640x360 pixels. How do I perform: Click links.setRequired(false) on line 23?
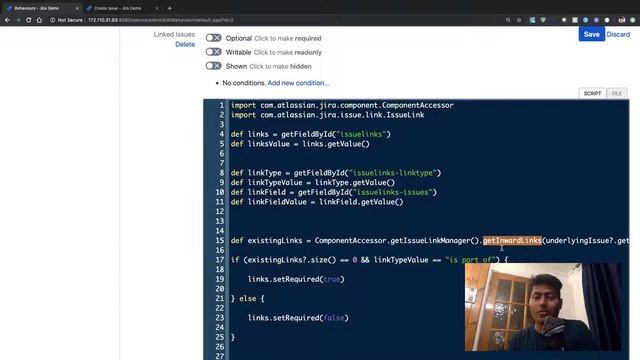pos(298,318)
